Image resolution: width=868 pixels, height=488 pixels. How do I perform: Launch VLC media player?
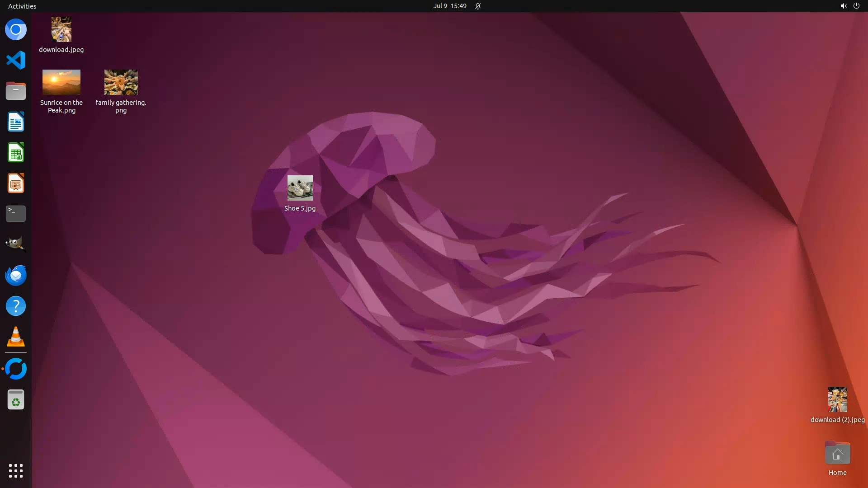click(16, 337)
